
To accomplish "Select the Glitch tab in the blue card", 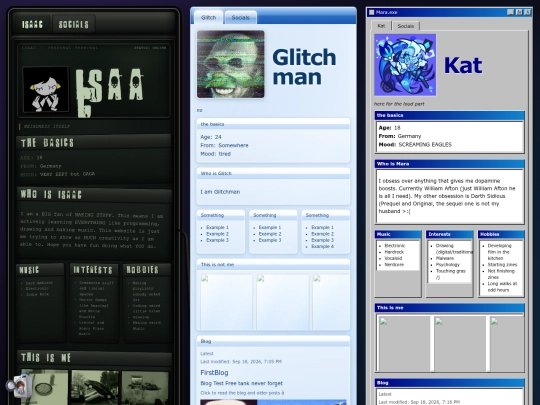I will click(x=208, y=18).
